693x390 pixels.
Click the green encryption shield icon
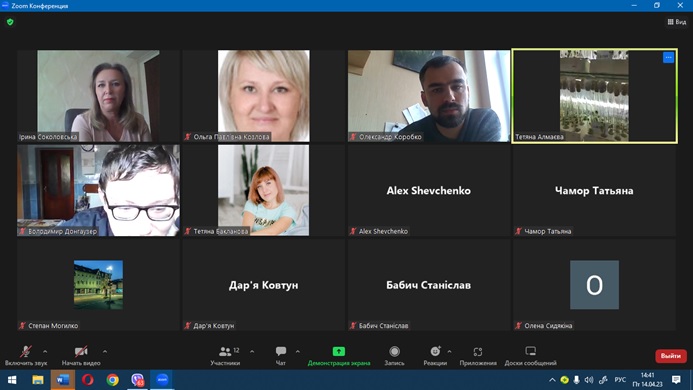pyautogui.click(x=10, y=22)
